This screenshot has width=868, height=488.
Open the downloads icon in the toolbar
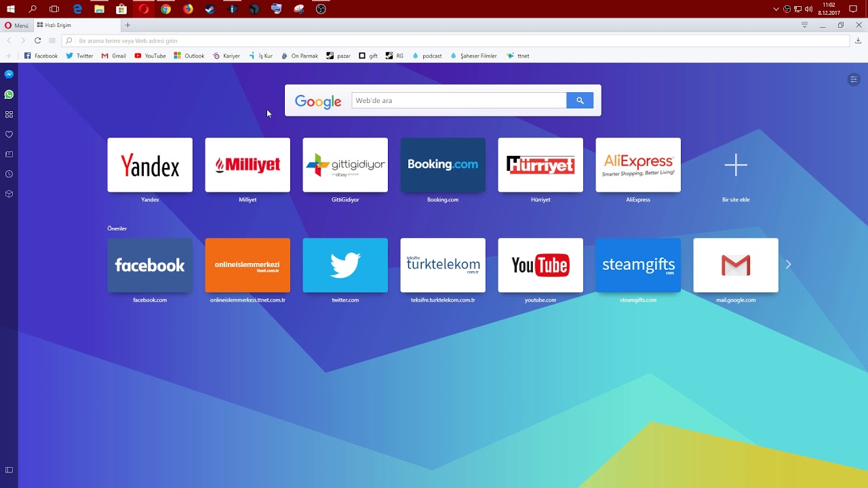[x=859, y=41]
